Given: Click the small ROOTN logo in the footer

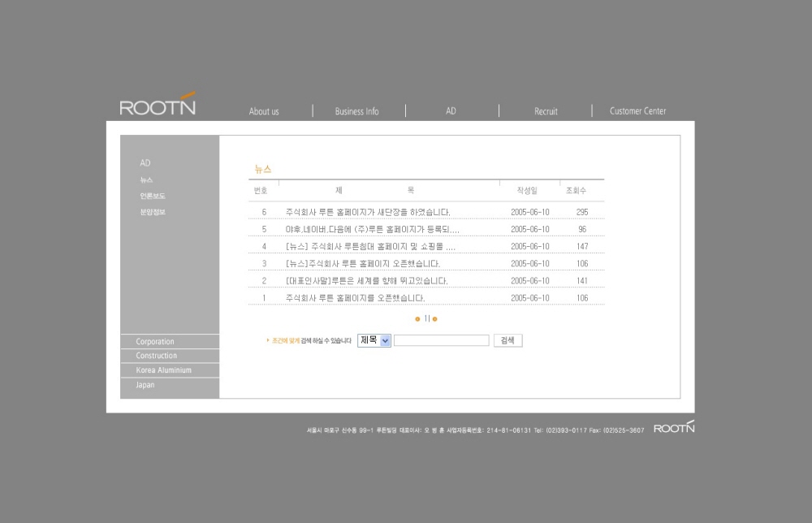Looking at the screenshot, I should point(673,428).
